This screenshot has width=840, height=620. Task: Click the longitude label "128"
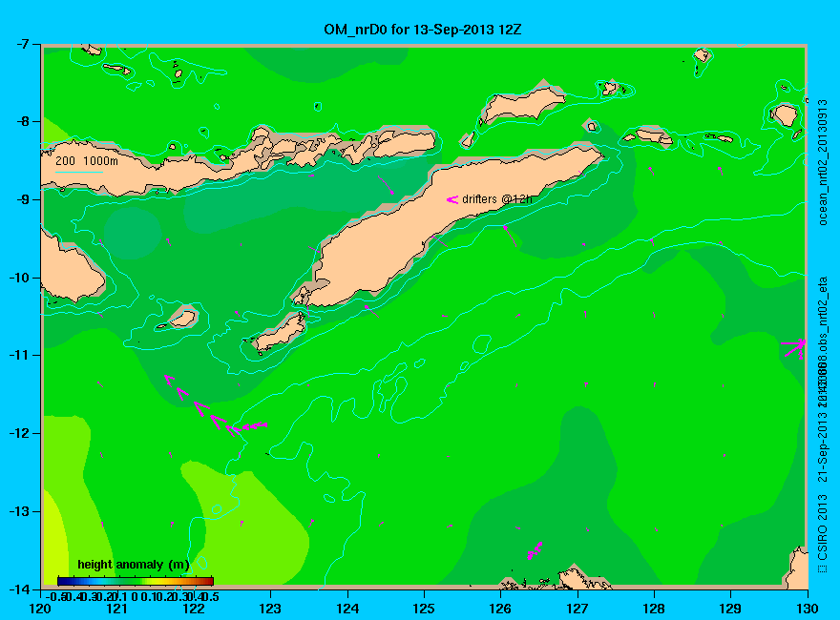pos(654,609)
